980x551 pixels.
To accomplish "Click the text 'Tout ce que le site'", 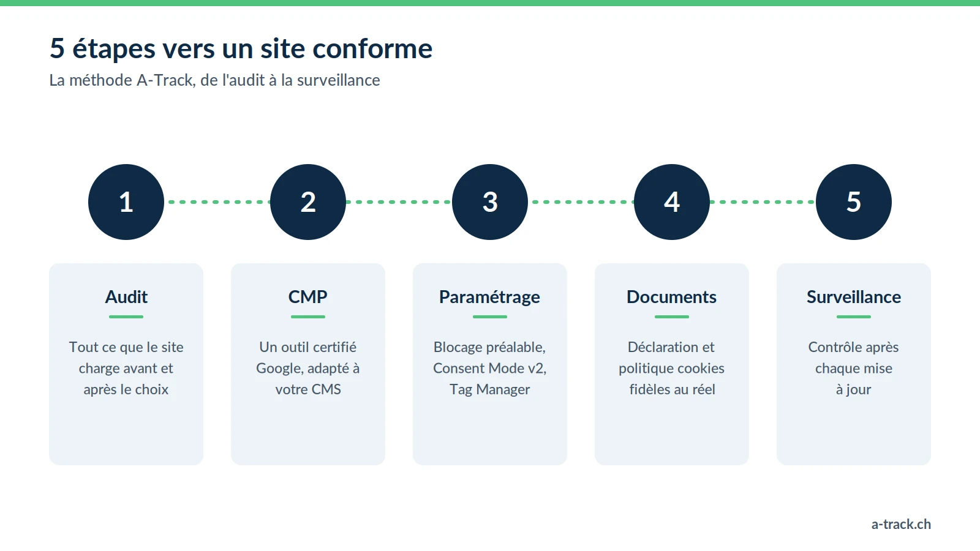I will tap(126, 347).
